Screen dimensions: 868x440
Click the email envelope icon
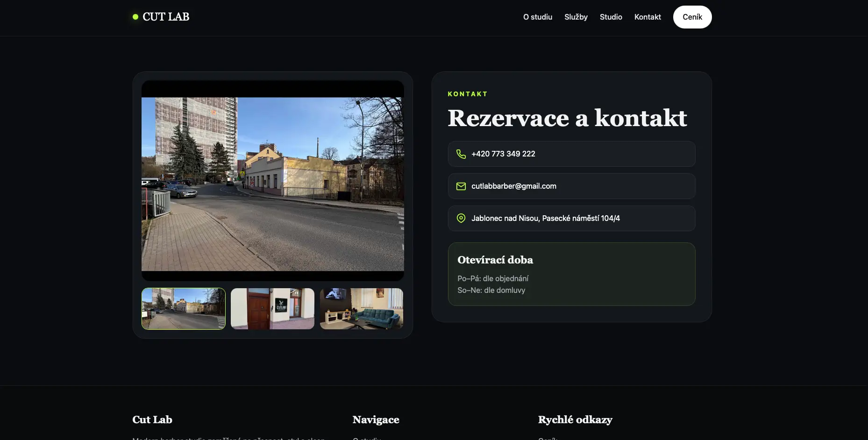point(461,186)
